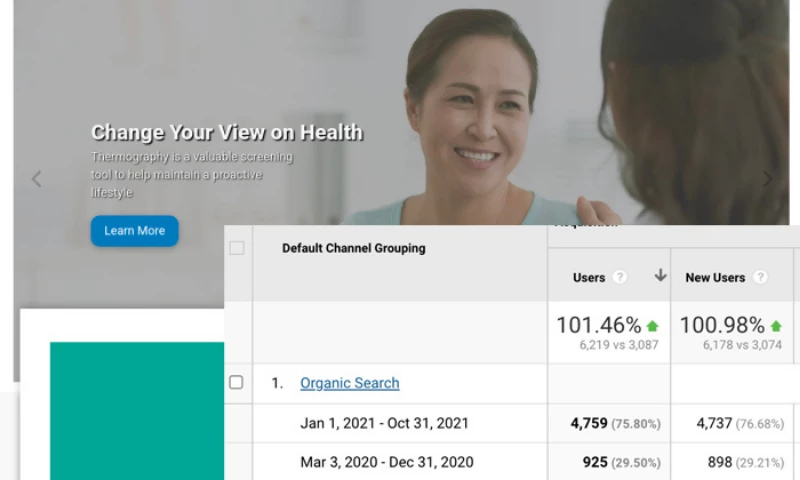Screen dimensions: 800x480
Task: Click green up arrow next to 101.46%
Action: coord(653,326)
